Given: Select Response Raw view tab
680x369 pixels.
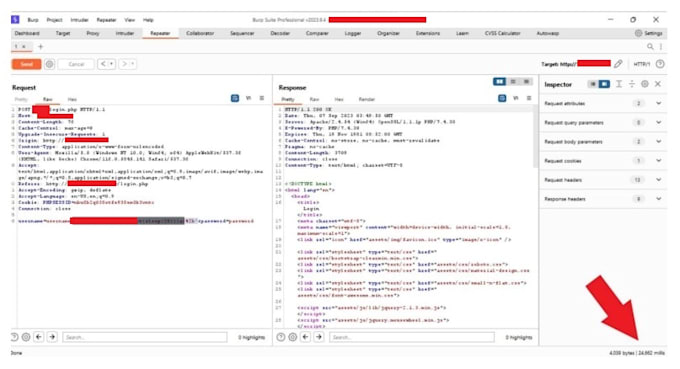Looking at the screenshot, I should coord(314,99).
